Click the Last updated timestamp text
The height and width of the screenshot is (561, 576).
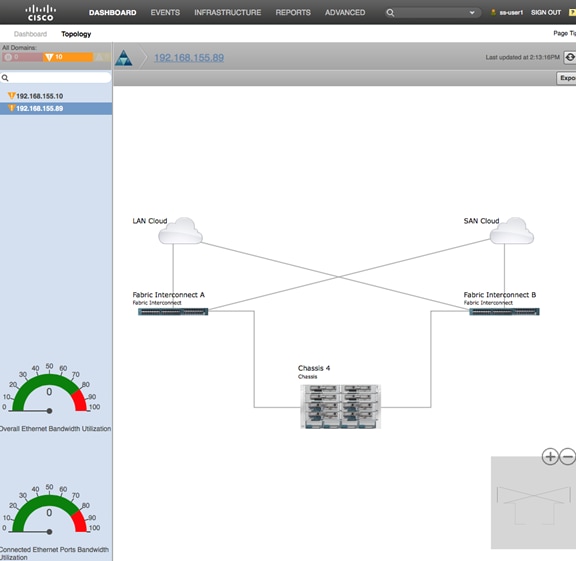522,57
